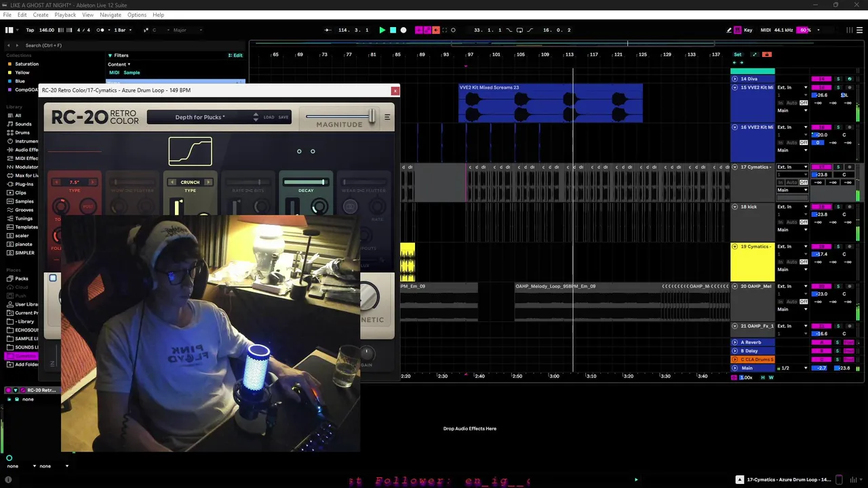
Task: Open the Grooves library category
Action: pos(24,210)
